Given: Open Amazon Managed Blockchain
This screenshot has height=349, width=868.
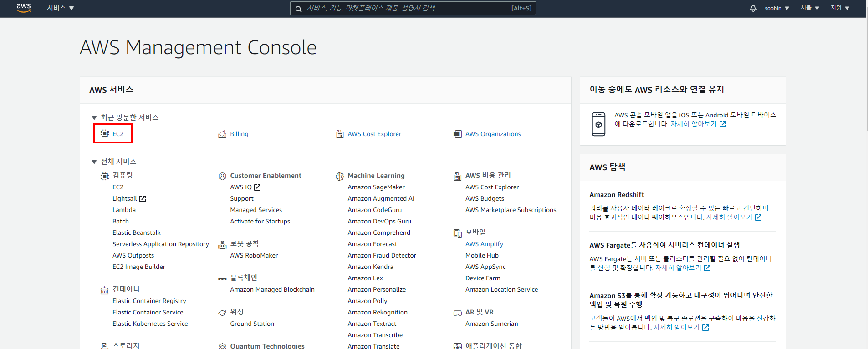Looking at the screenshot, I should (272, 289).
